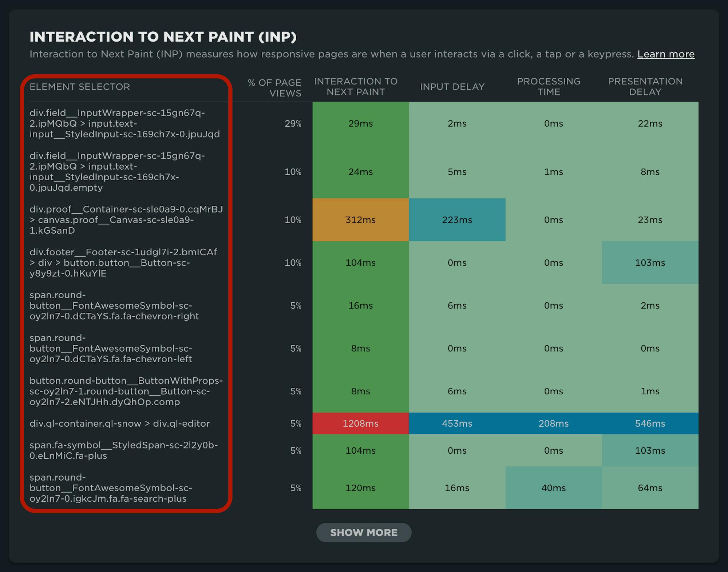Select the div.footer__Footer button selector row
This screenshot has width=728, height=572.
123,263
